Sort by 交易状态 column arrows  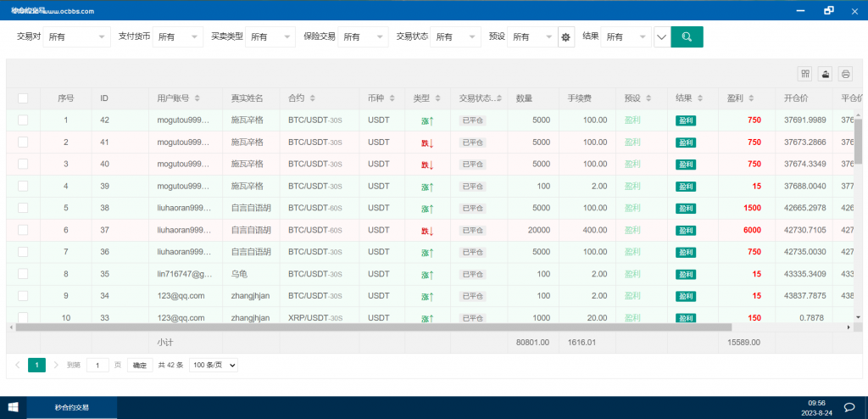498,98
